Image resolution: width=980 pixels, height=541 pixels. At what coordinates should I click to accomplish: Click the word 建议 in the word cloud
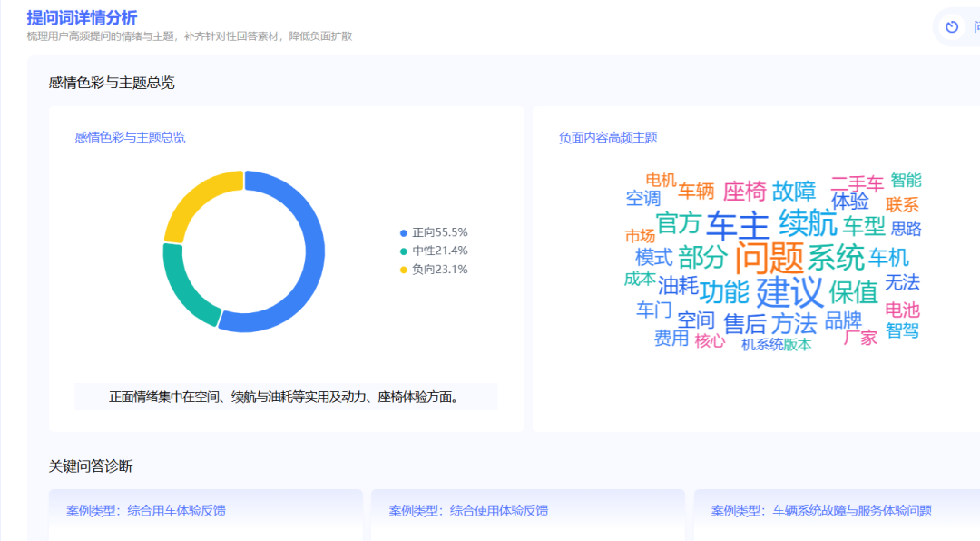click(789, 292)
